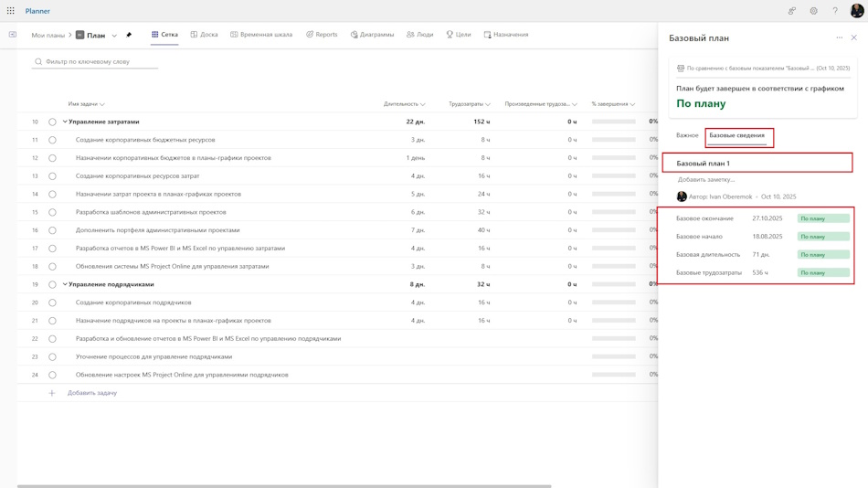Collapse the Управление подрядчиками group
The width and height of the screenshot is (868, 488).
65,285
